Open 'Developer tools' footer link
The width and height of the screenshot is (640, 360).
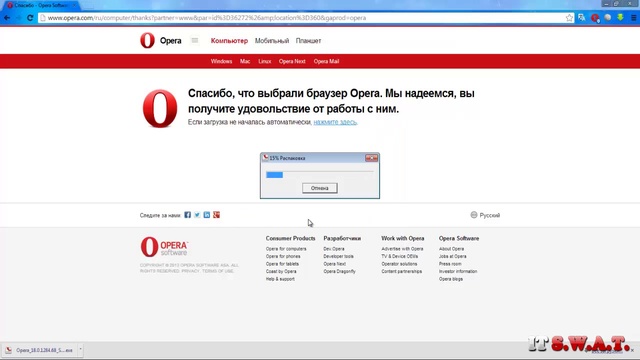click(x=338, y=256)
